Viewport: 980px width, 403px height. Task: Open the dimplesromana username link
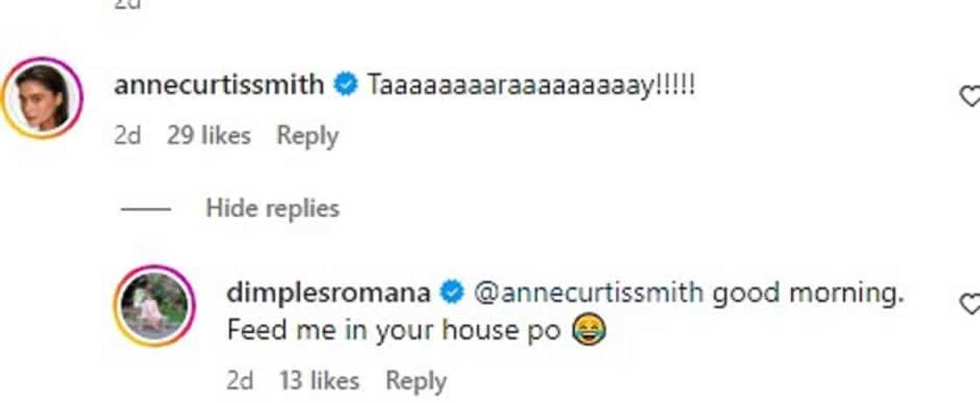click(328, 294)
